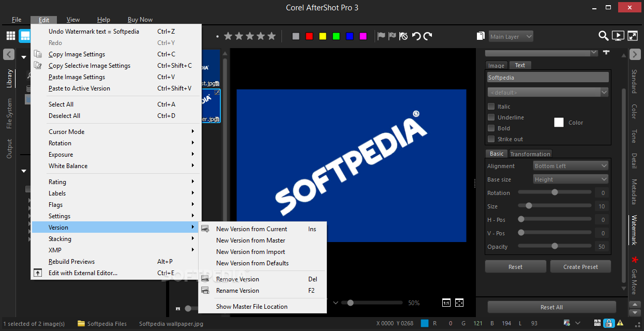The height and width of the screenshot is (331, 644).
Task: Click the zoom slider handle
Action: point(350,303)
